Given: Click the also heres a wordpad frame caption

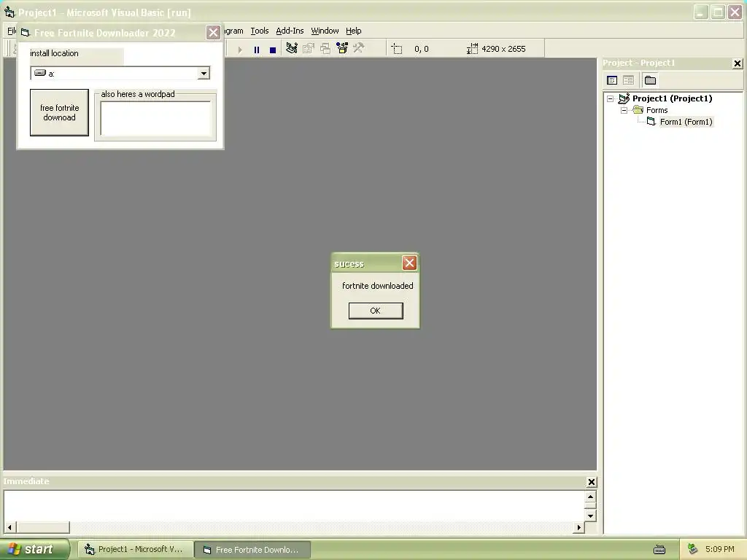Looking at the screenshot, I should click(x=138, y=94).
